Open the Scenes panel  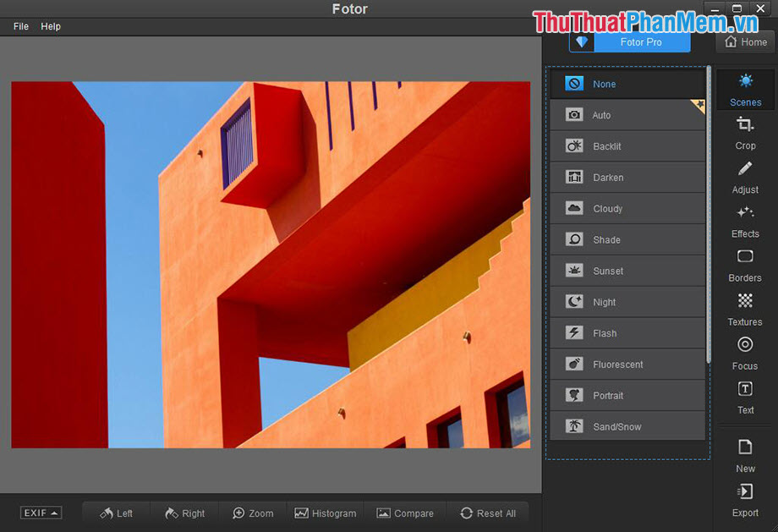(x=744, y=90)
